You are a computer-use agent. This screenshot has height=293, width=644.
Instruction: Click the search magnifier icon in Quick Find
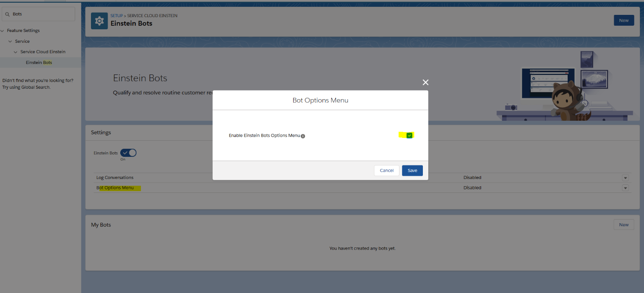pyautogui.click(x=8, y=14)
